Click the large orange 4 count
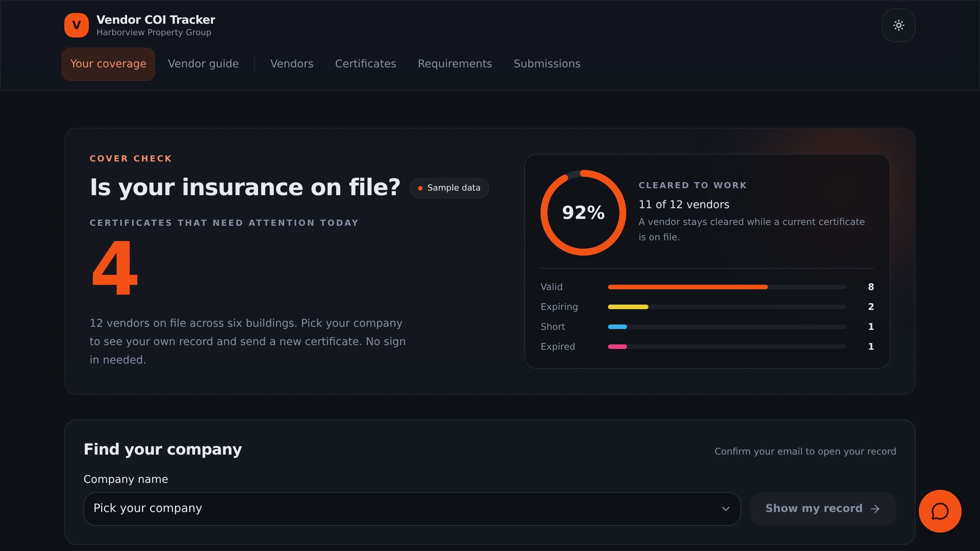 point(114,267)
